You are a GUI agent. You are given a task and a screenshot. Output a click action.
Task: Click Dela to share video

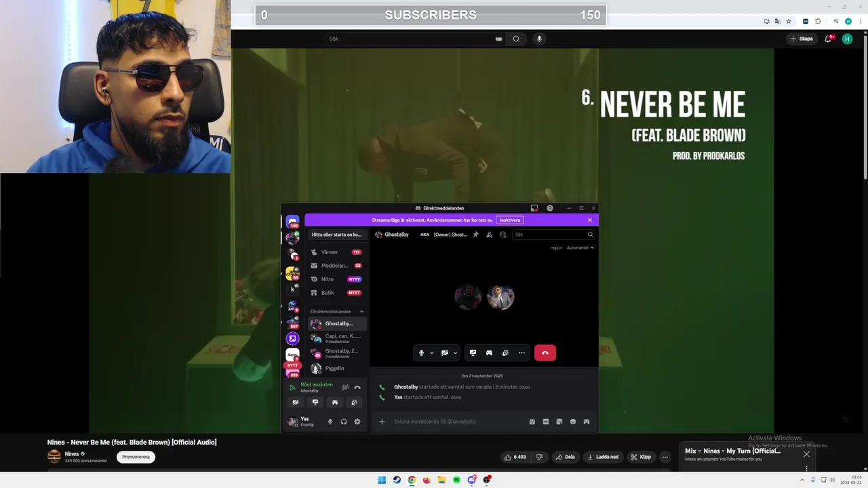566,457
